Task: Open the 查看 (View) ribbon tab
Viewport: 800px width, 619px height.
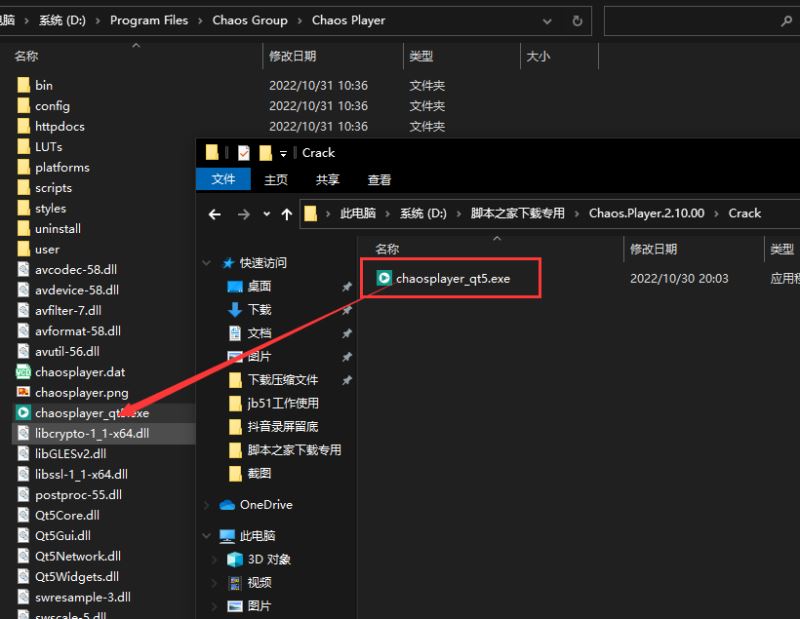Action: click(x=379, y=180)
